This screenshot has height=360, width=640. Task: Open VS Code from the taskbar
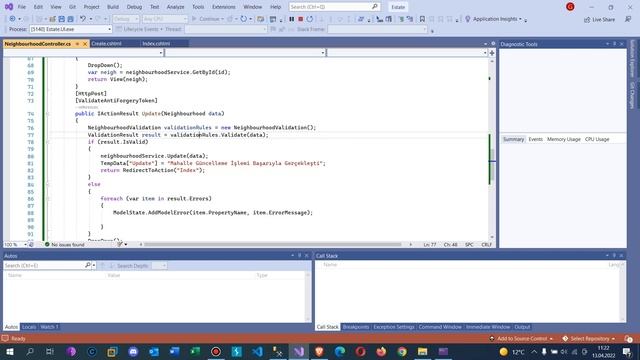click(257, 351)
